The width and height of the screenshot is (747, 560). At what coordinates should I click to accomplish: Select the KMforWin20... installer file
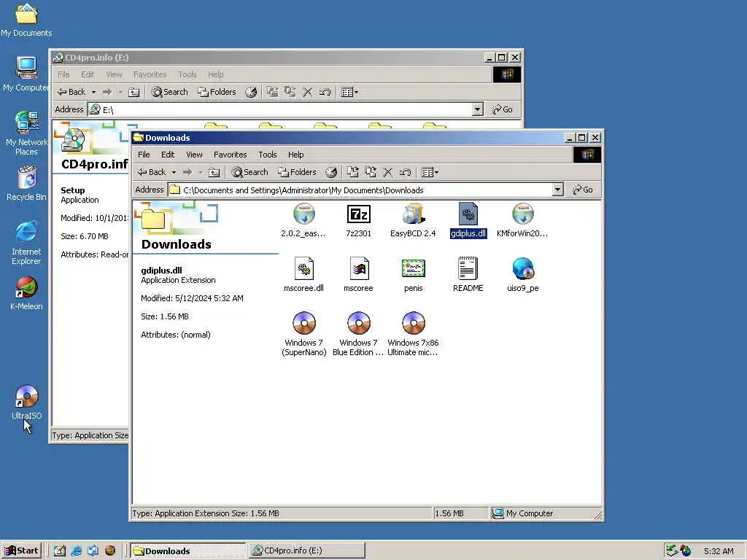(x=522, y=220)
